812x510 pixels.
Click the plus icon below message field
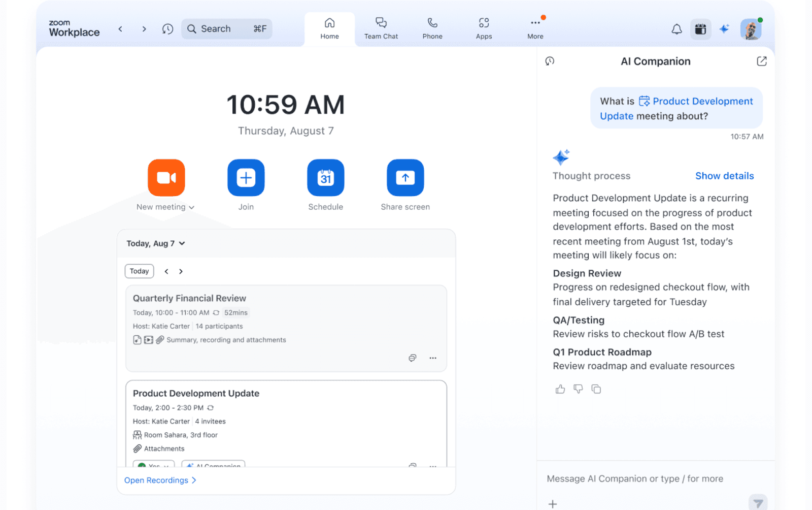tap(553, 504)
